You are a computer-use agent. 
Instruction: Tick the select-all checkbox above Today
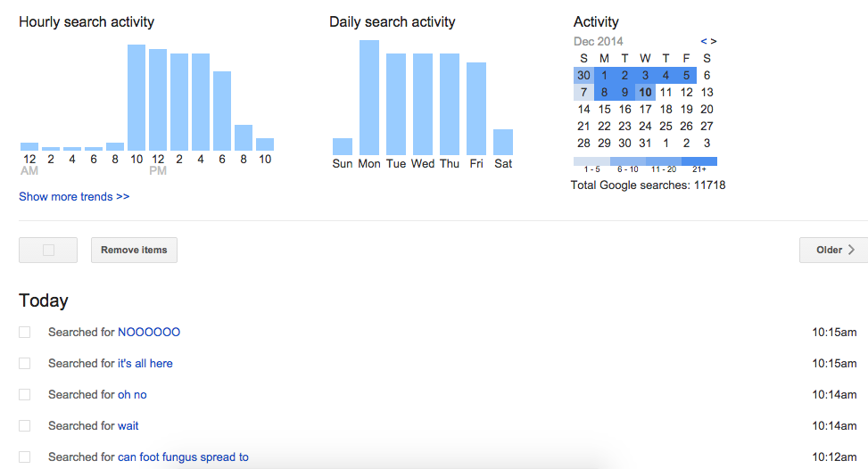pyautogui.click(x=49, y=250)
